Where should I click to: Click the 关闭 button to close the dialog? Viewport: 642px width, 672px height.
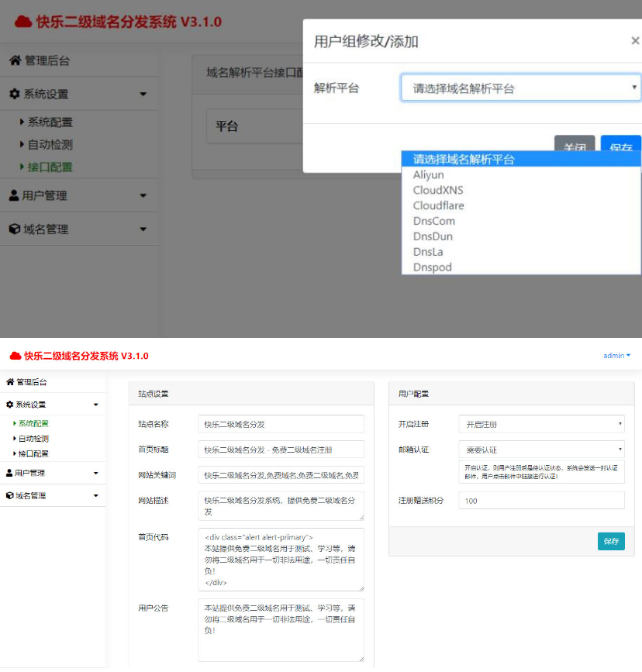pyautogui.click(x=575, y=146)
